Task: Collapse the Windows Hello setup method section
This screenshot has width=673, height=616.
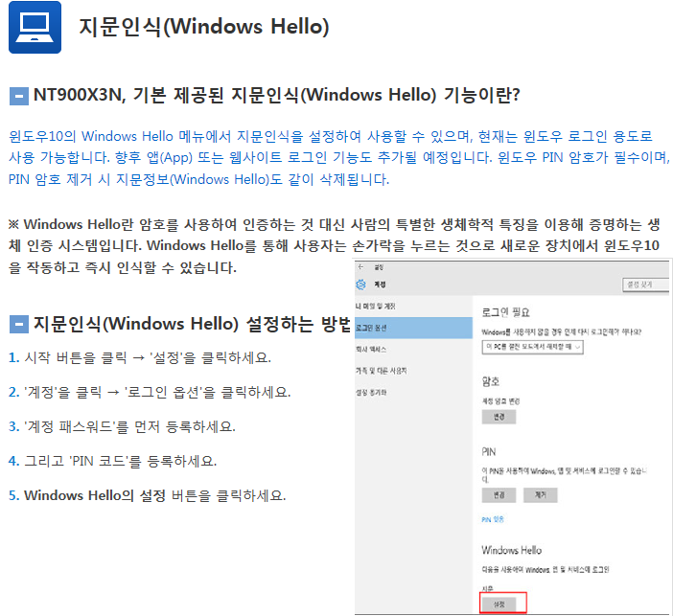Action: tap(19, 325)
